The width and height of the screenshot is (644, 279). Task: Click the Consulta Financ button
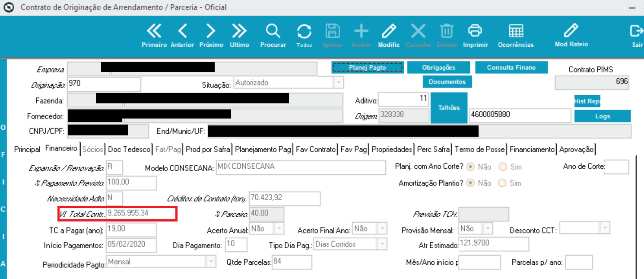coord(511,67)
